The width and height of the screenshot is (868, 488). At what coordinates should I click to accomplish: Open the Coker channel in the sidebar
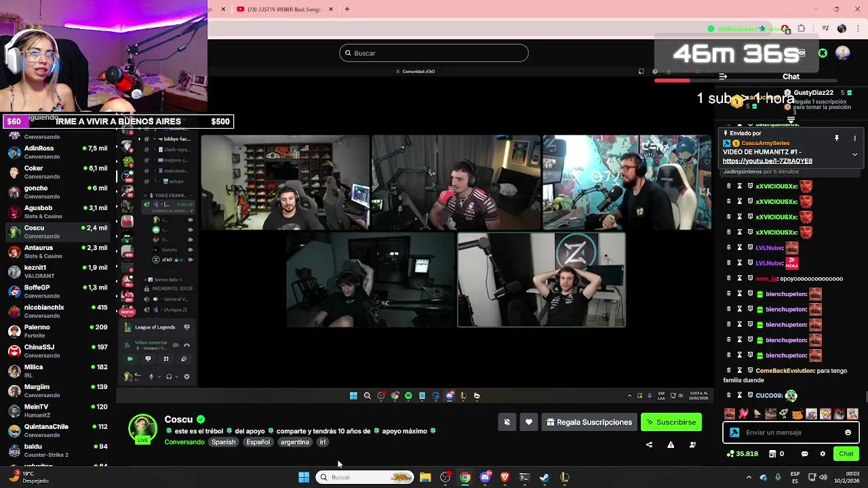(58, 172)
